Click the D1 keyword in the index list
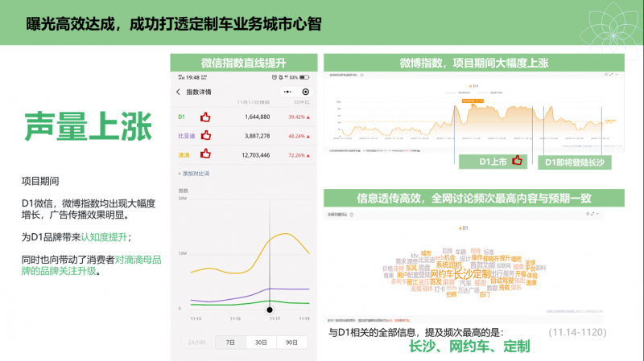 (x=181, y=117)
